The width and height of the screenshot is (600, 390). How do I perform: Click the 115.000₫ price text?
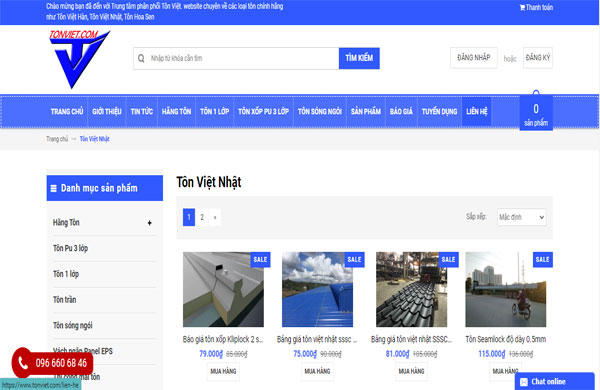tap(492, 354)
